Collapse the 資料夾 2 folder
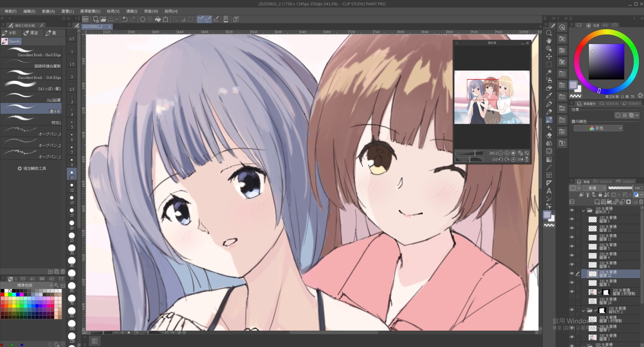644x347 pixels. click(x=583, y=311)
